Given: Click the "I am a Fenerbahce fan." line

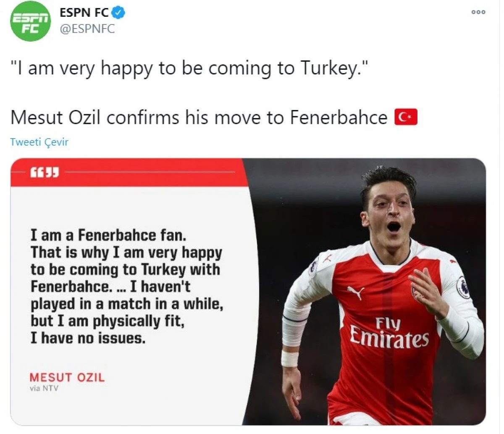Looking at the screenshot, I should (108, 234).
